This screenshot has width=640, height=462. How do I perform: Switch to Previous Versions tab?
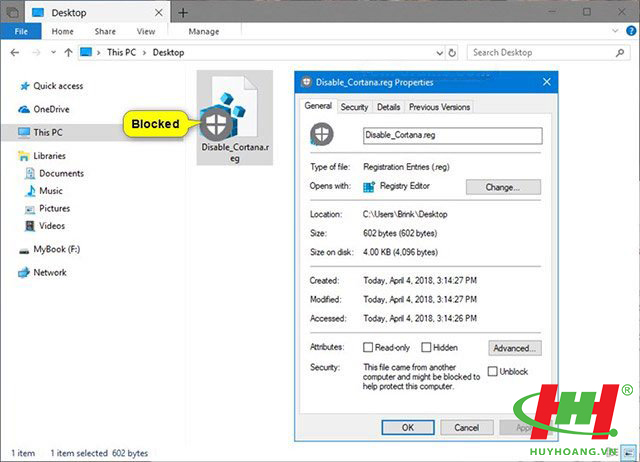pyautogui.click(x=439, y=107)
